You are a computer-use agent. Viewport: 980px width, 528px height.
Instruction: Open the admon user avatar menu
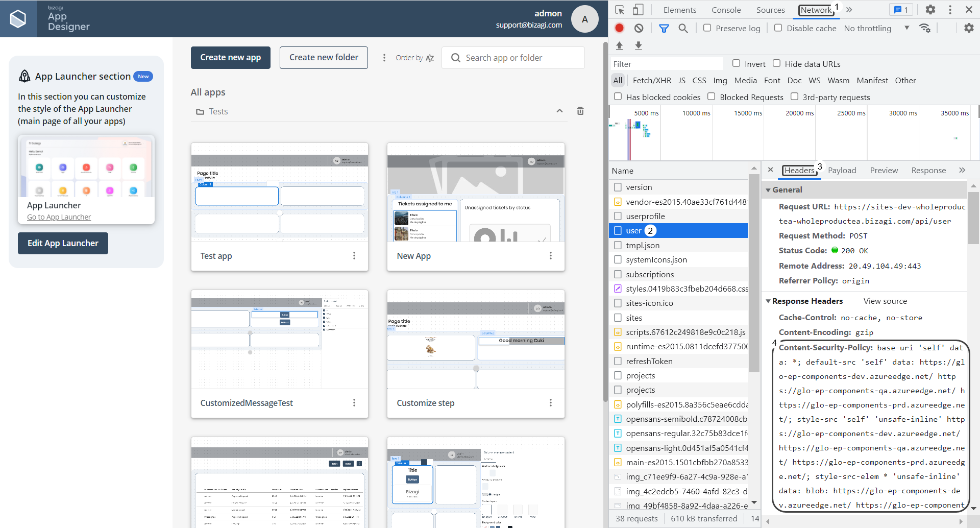tap(584, 19)
